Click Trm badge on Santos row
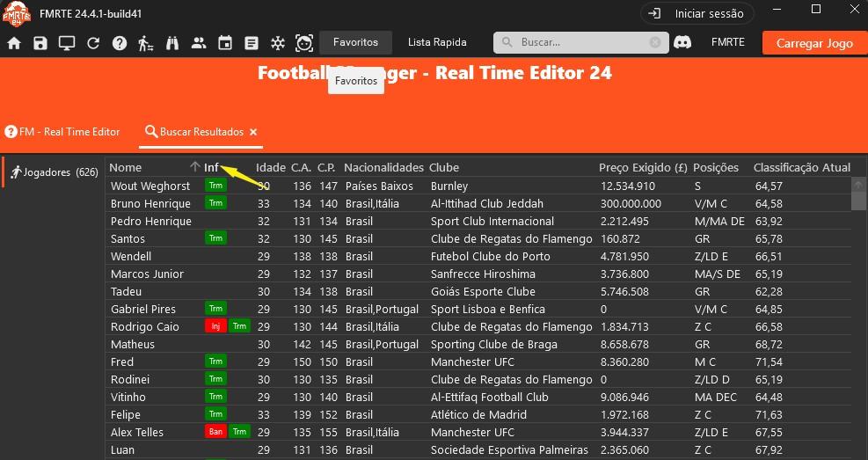 (x=215, y=238)
